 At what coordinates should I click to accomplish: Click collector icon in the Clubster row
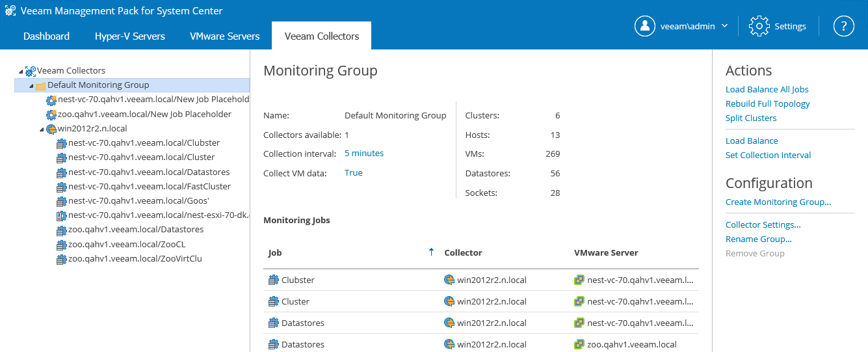click(x=449, y=280)
